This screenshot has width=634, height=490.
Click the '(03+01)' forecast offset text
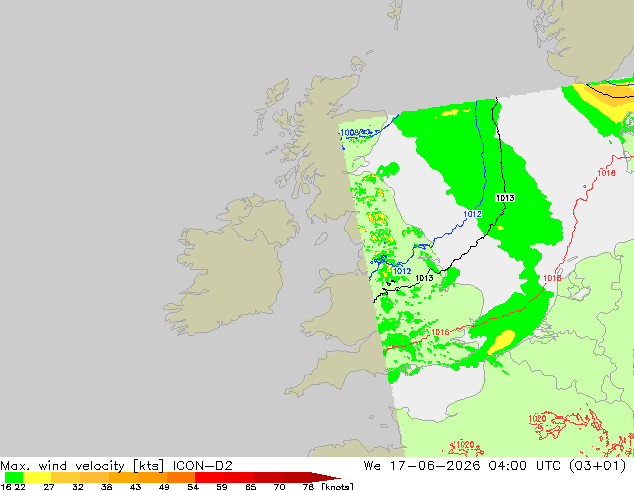[597, 466]
